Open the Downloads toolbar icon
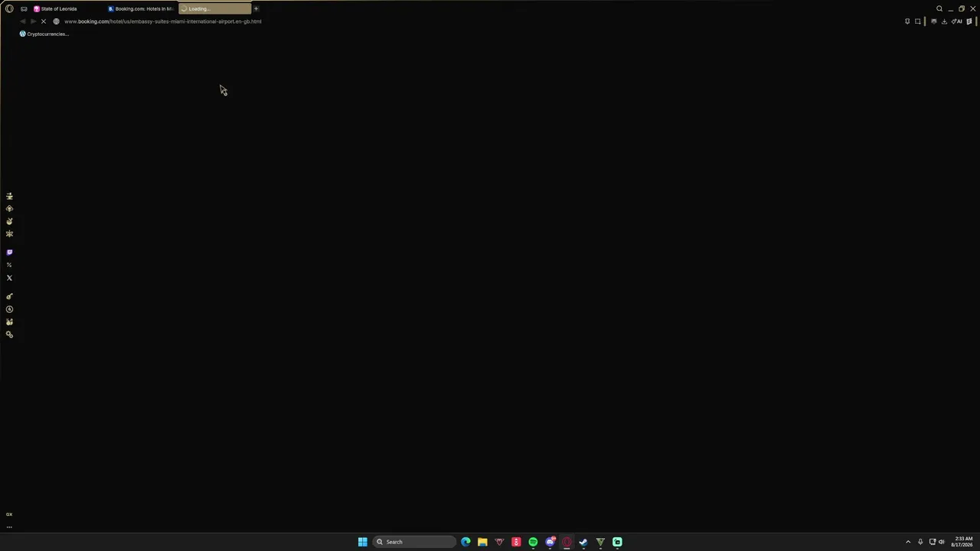Screen dimensions: 980x551 pyautogui.click(x=944, y=21)
